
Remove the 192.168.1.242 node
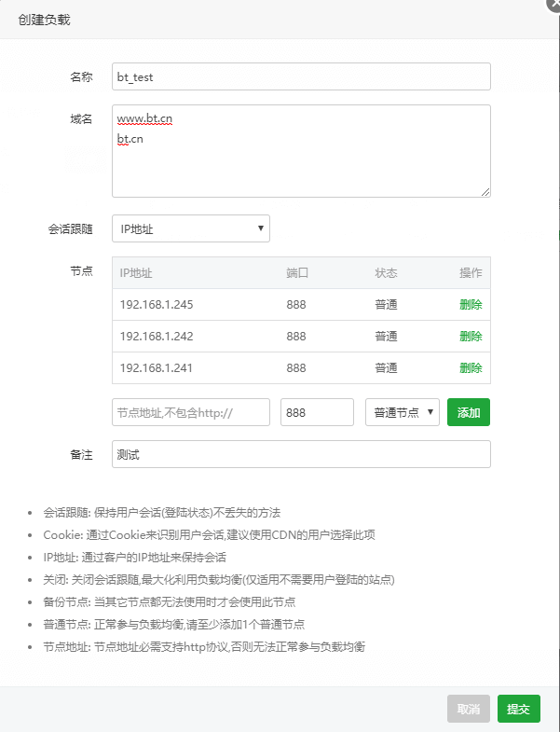471,336
